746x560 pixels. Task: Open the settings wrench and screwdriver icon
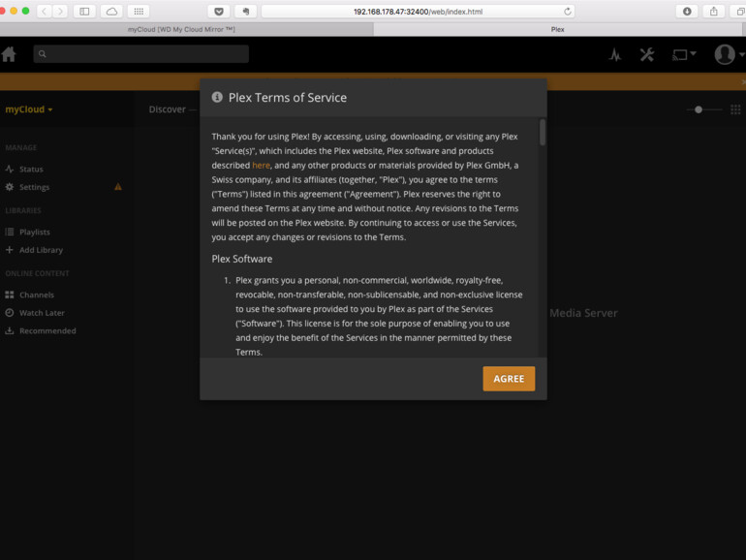(646, 54)
